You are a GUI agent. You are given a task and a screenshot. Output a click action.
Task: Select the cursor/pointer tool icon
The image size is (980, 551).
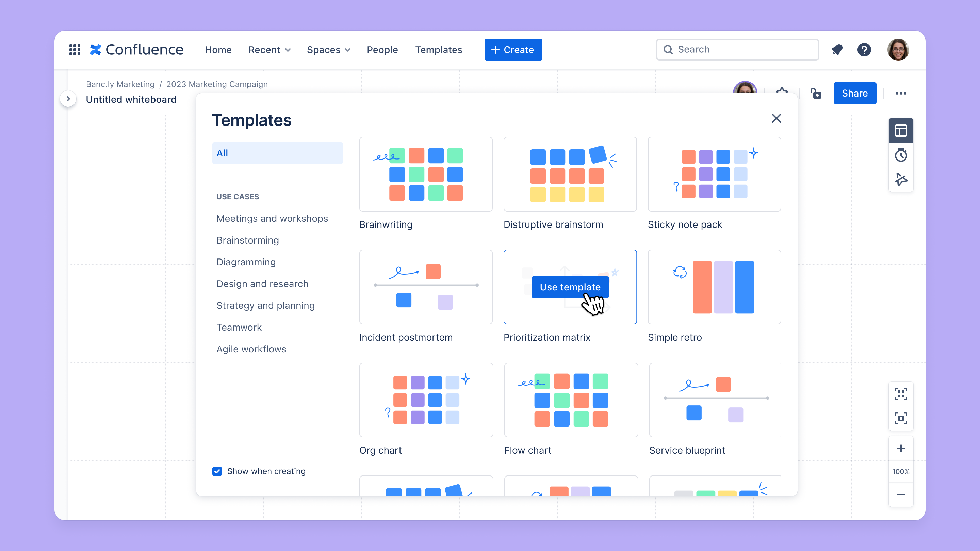pyautogui.click(x=901, y=180)
